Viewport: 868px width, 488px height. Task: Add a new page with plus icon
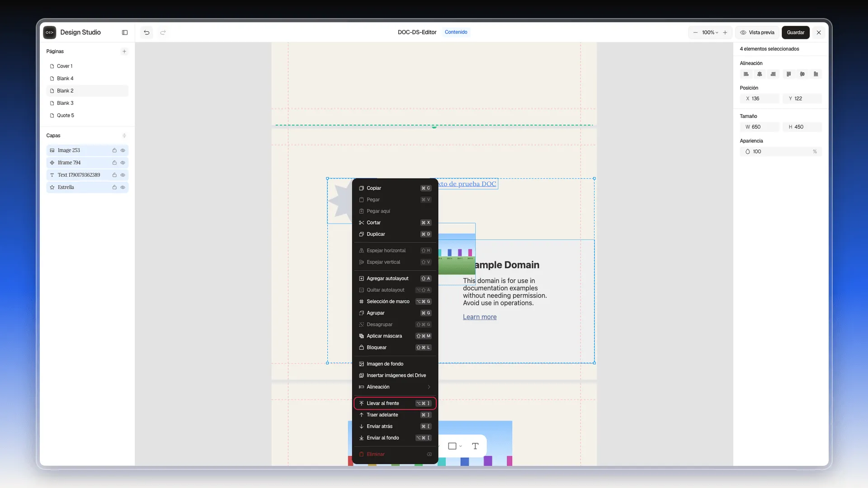pyautogui.click(x=124, y=52)
